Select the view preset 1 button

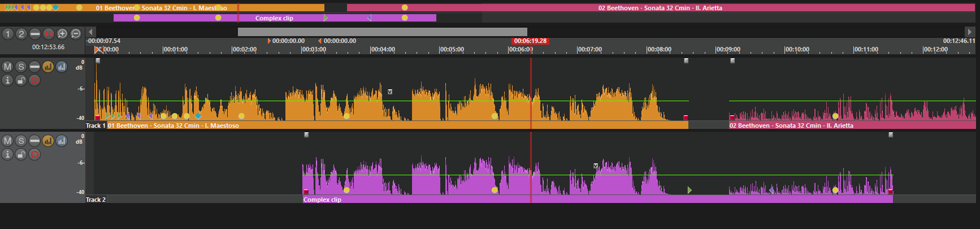(7, 34)
